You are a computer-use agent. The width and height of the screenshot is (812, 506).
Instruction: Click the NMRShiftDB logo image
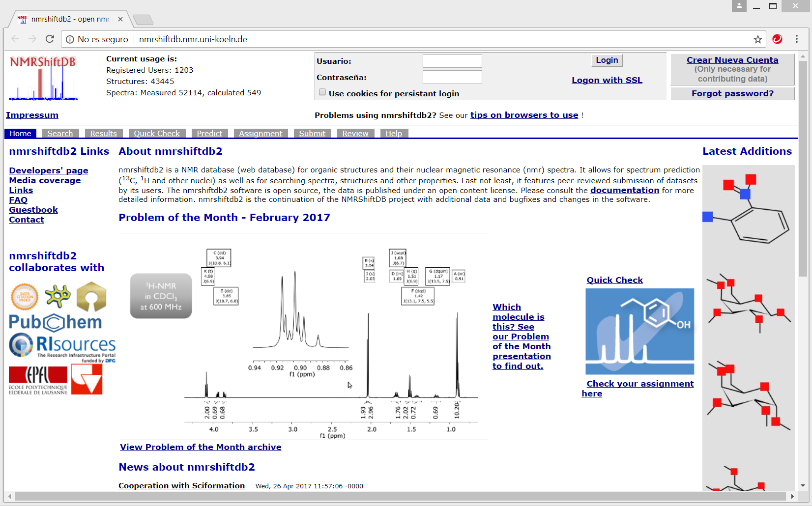[x=43, y=79]
